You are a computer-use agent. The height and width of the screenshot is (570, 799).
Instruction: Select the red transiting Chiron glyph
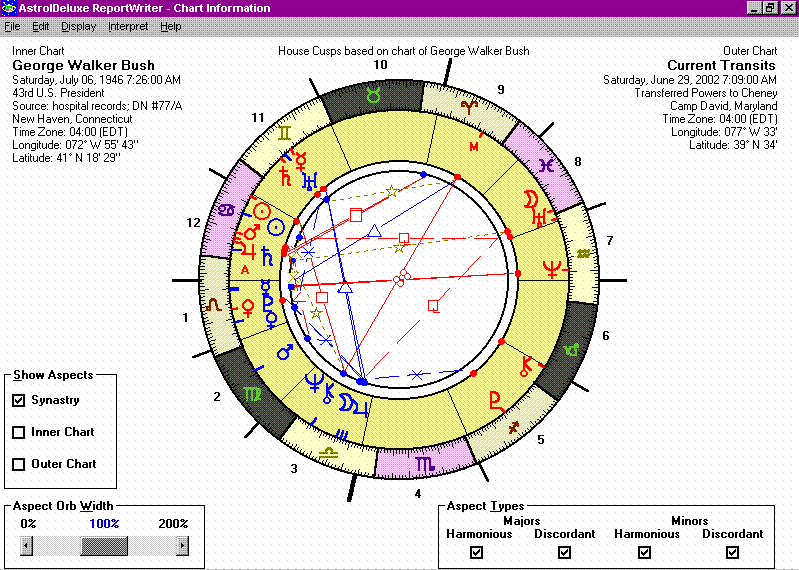[525, 366]
